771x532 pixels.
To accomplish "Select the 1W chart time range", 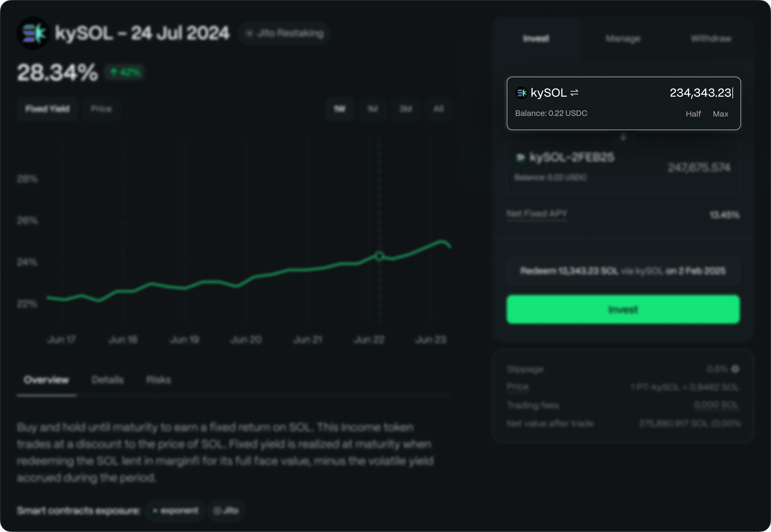I will click(339, 109).
